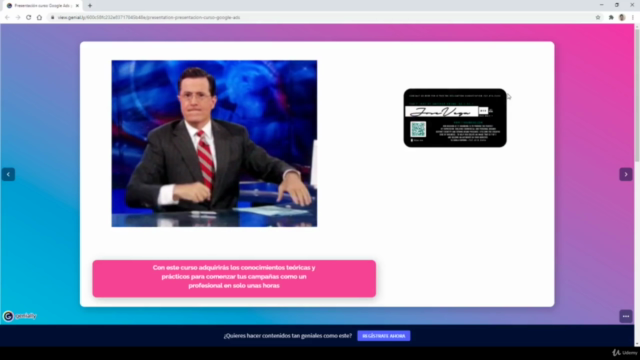The width and height of the screenshot is (640, 360).
Task: Open the Chrome profile avatar
Action: point(622,18)
